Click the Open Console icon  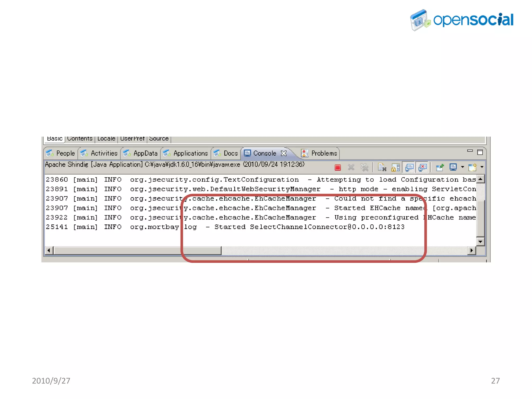472,168
